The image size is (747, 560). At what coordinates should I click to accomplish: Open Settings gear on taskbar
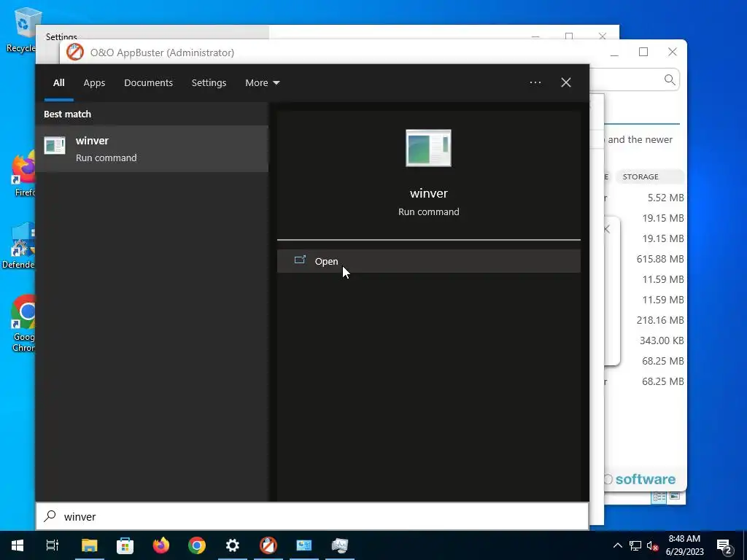tap(233, 545)
